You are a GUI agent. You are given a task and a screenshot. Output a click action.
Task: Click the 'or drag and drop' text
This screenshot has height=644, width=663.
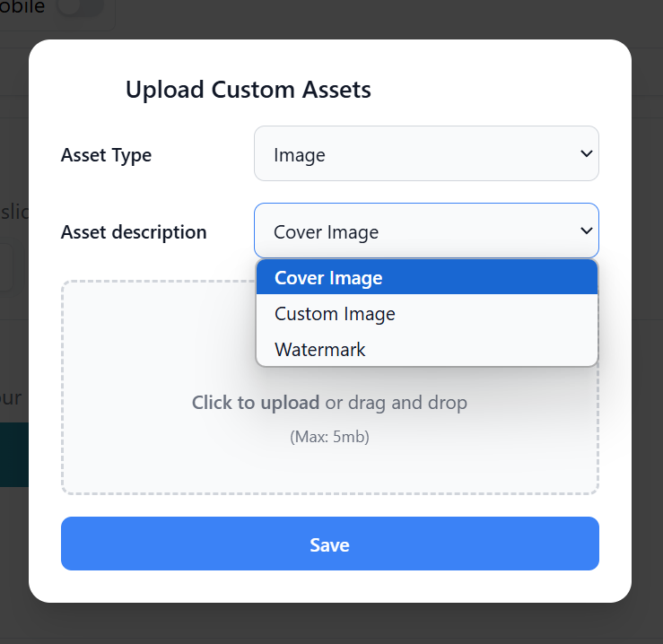tap(397, 402)
